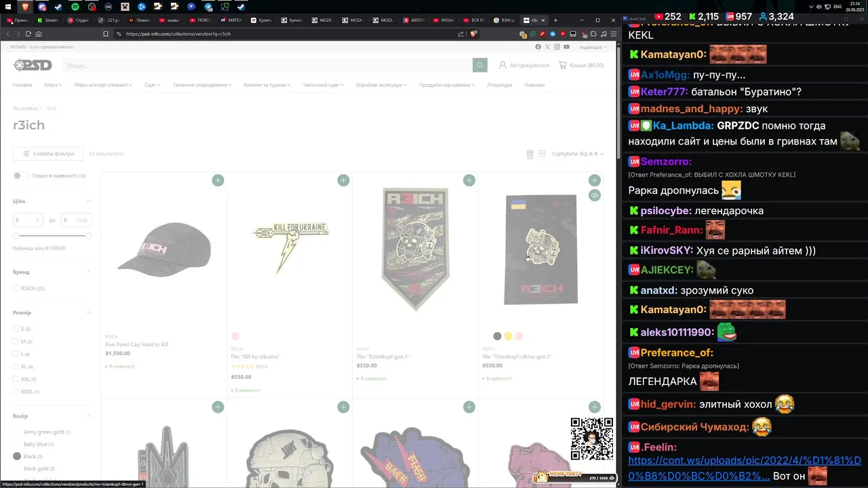868x488 pixels.
Task: Add Totenkopf gen.1 pin via plus icon
Action: 469,180
